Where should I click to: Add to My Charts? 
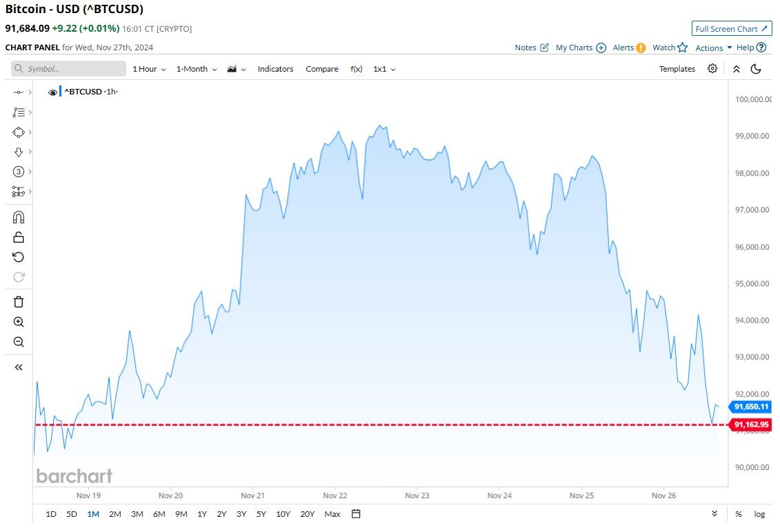click(581, 48)
